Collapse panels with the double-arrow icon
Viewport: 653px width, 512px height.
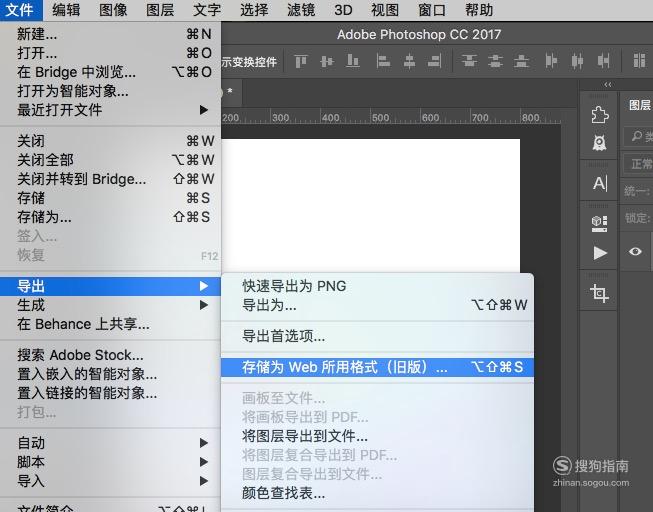608,85
